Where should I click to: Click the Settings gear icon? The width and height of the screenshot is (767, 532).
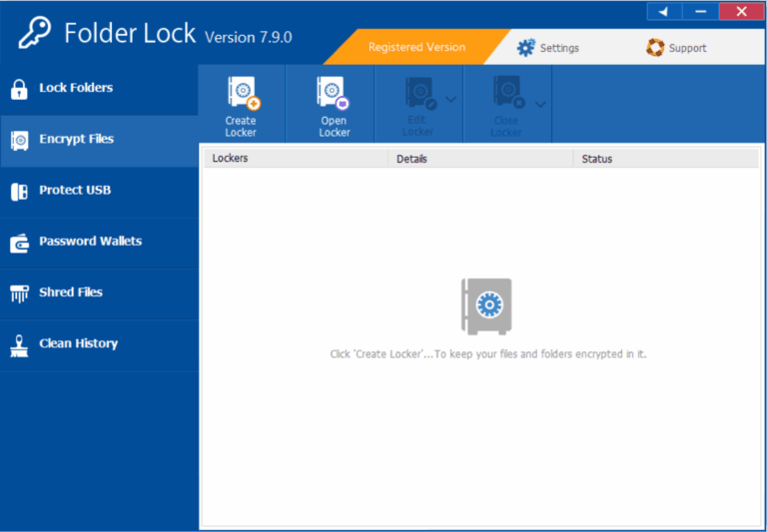pos(526,48)
